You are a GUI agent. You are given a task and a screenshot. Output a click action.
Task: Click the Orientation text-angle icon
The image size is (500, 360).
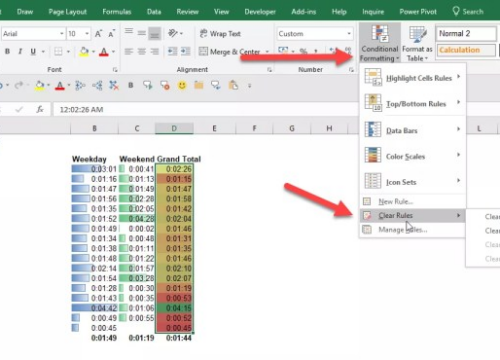pyautogui.click(x=173, y=33)
